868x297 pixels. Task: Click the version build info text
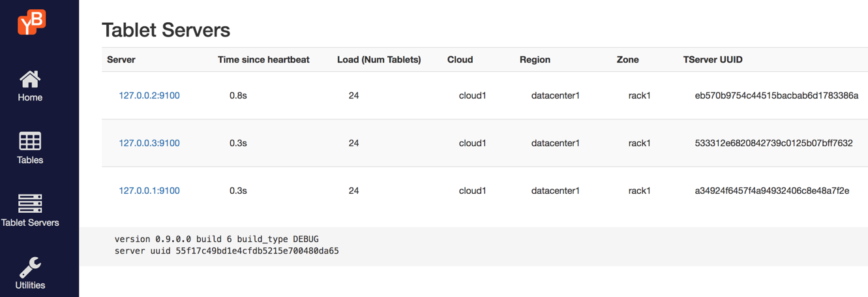tap(217, 240)
